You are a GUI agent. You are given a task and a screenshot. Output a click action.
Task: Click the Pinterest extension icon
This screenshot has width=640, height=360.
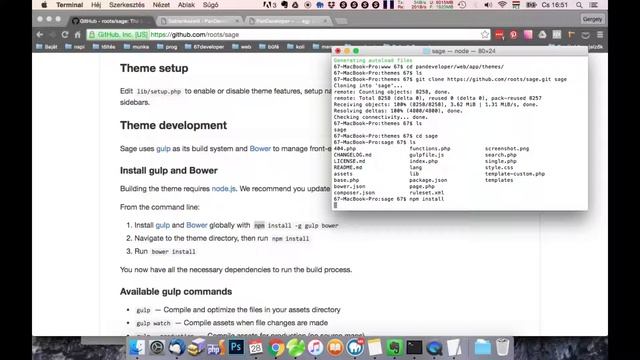tap(513, 35)
